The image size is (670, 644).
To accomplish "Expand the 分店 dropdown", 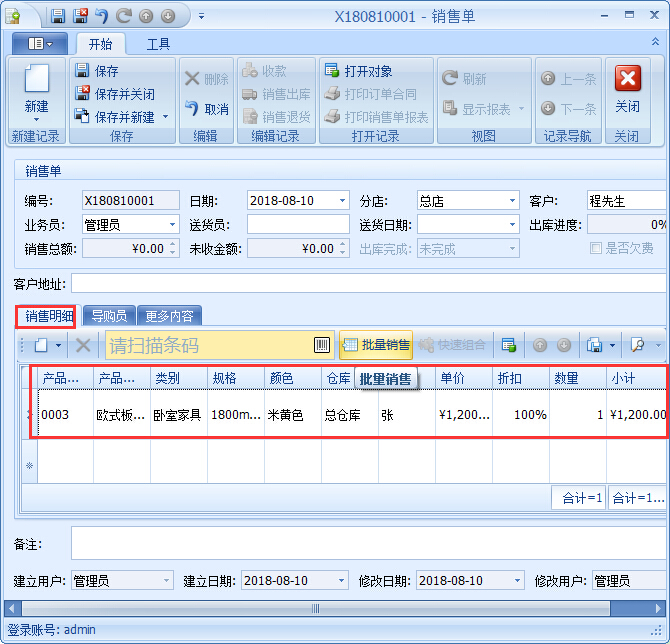I will pyautogui.click(x=513, y=201).
